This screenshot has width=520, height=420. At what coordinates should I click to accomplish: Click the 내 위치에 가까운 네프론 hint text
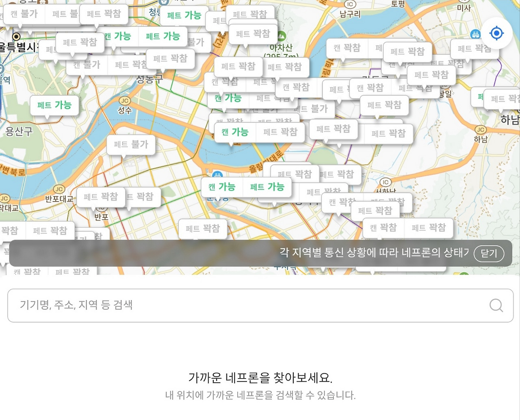[260, 395]
